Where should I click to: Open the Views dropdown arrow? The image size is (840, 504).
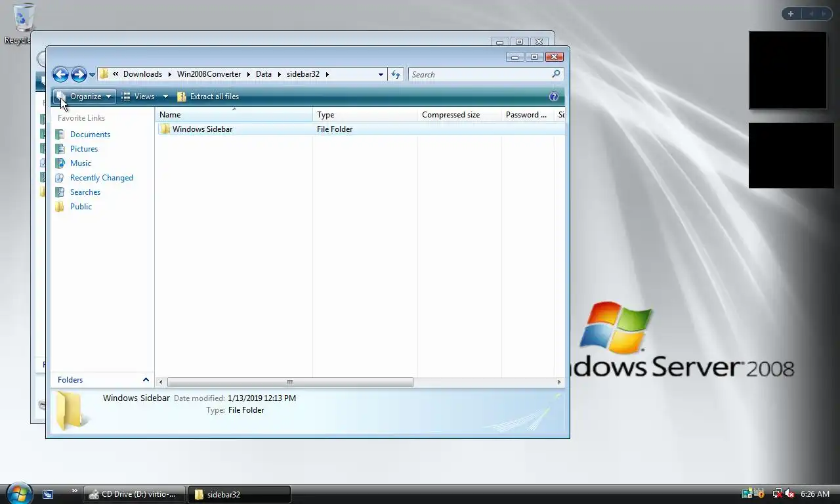click(165, 97)
